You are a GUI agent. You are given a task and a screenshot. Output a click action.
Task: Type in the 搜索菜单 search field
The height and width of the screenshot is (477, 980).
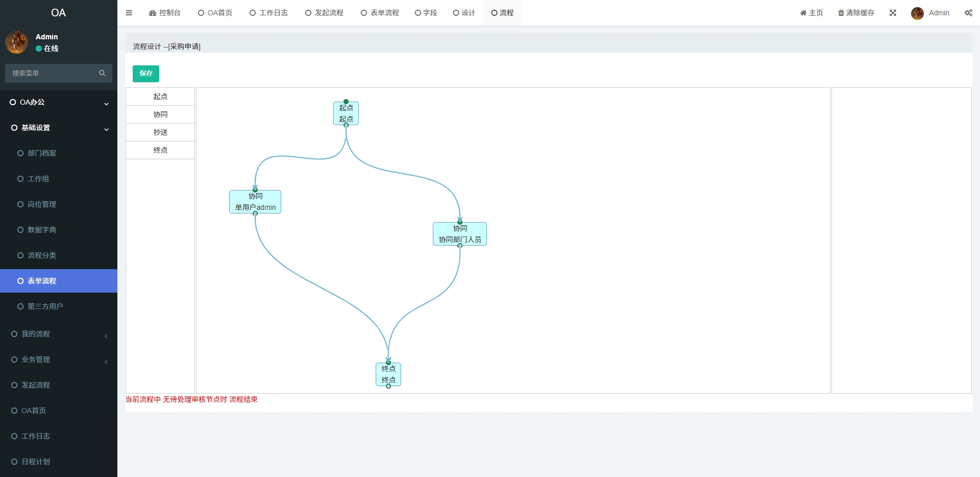click(x=51, y=73)
